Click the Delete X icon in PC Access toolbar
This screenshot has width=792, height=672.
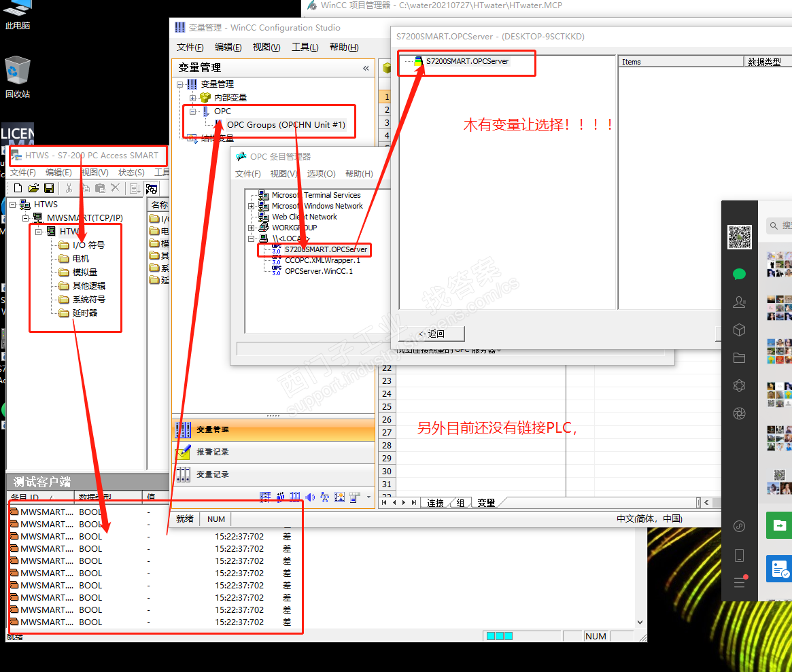click(x=115, y=188)
